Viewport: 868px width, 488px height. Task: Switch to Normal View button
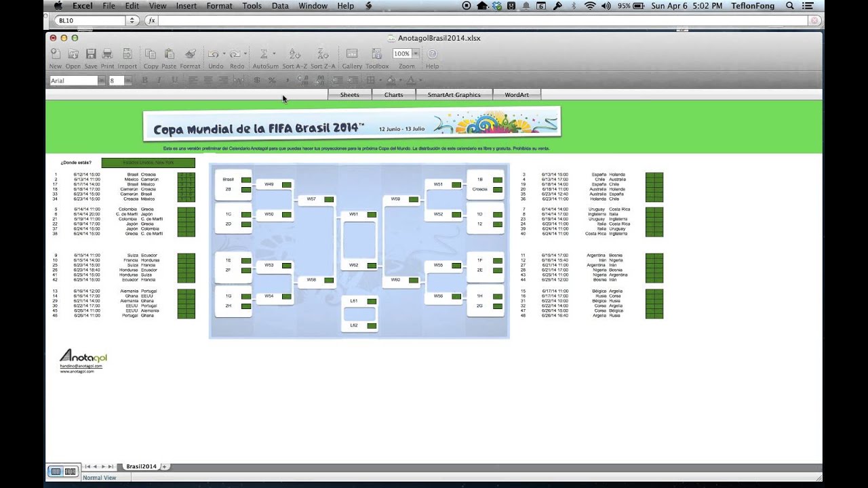pos(56,471)
